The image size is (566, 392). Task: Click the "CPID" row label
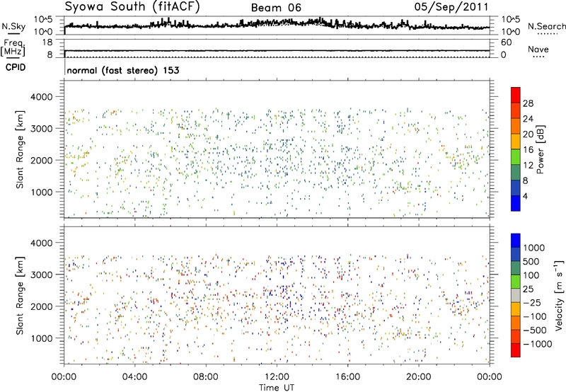tap(16, 67)
